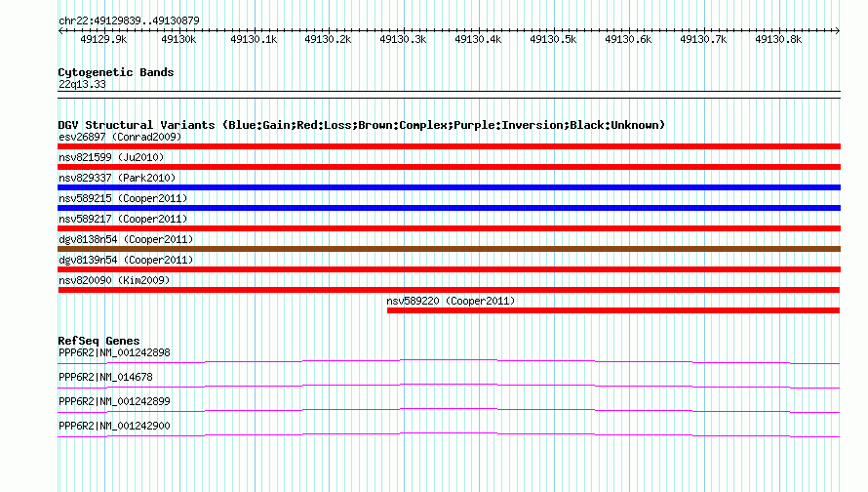Open the nsv829337 (Park2010) label
Screen dimensions: 868x492
[x=117, y=178]
